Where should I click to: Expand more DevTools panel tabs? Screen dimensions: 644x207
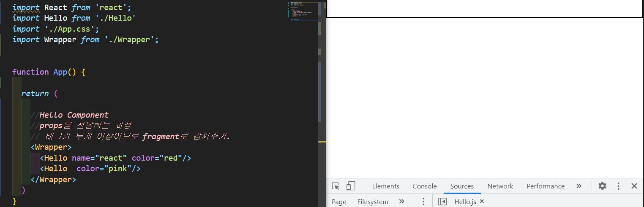[x=579, y=186]
